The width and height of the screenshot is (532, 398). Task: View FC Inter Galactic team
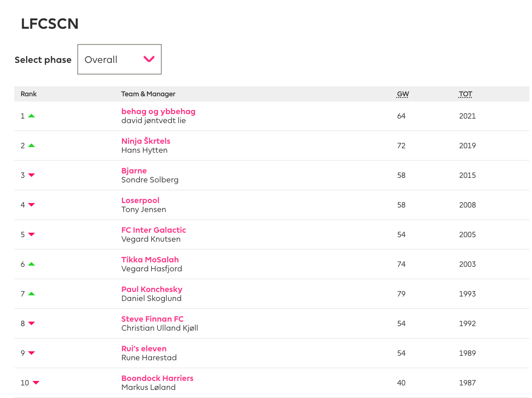(153, 230)
